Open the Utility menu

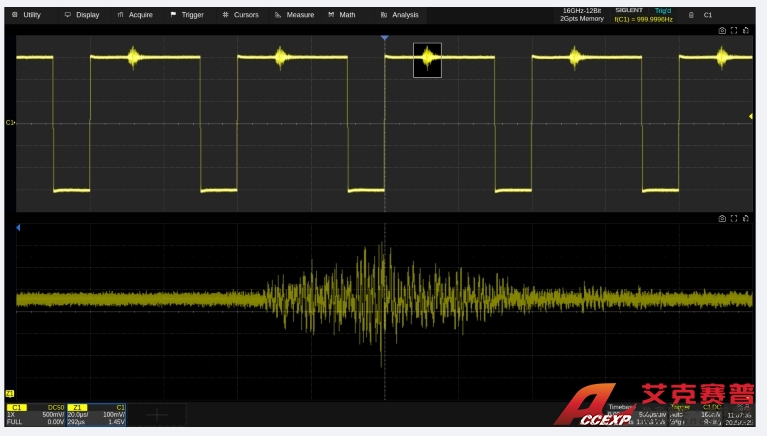pyautogui.click(x=26, y=15)
